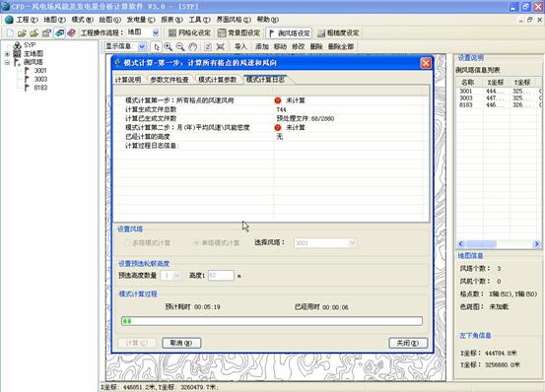Click the project properties icon beside the folders
The height and width of the screenshot is (392, 545).
point(46,33)
